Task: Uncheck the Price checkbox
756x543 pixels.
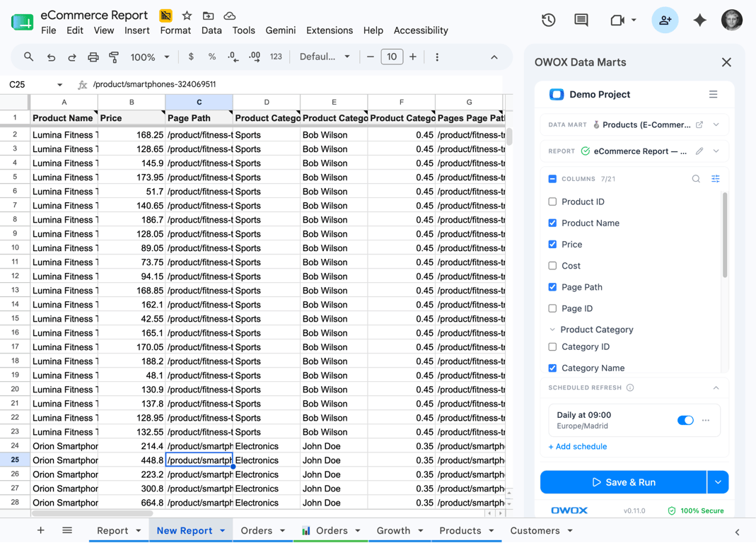Action: click(x=552, y=245)
